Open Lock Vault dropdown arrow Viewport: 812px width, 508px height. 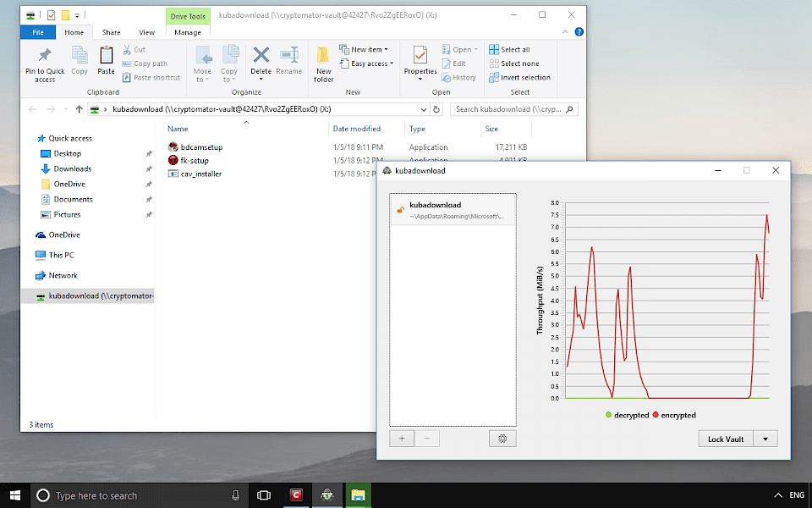765,439
